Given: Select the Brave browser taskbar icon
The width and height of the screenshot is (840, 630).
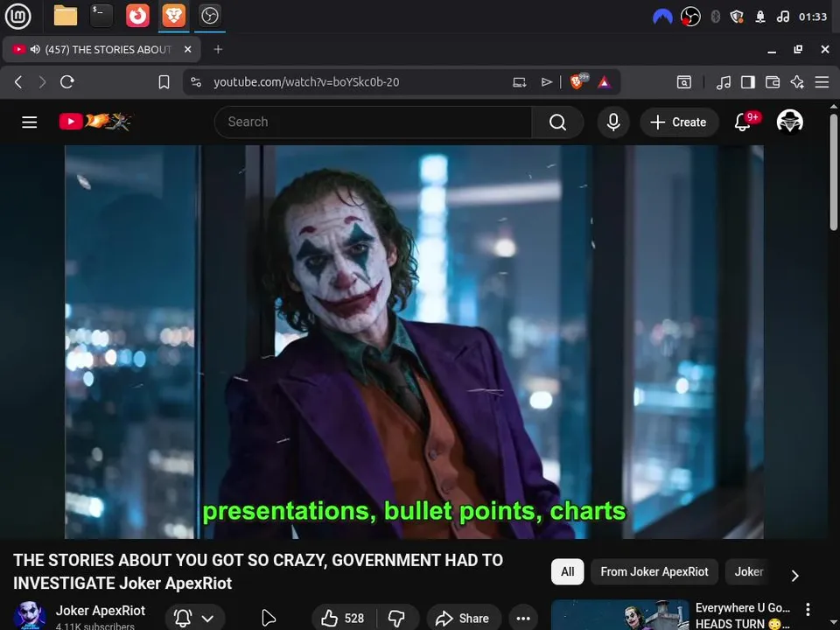Looking at the screenshot, I should point(173,16).
